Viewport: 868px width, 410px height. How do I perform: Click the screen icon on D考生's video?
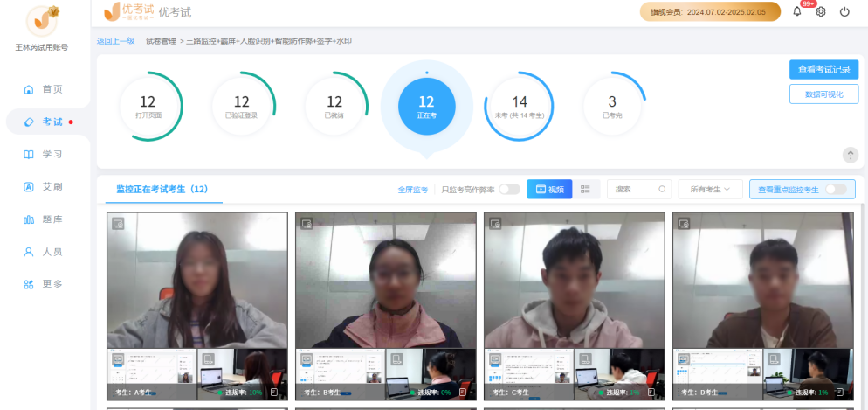point(684,223)
